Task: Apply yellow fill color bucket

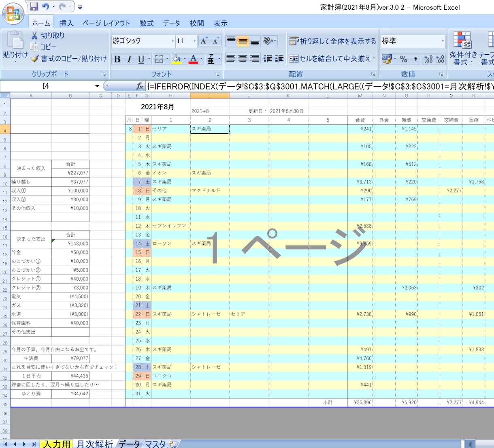Action: [176, 59]
